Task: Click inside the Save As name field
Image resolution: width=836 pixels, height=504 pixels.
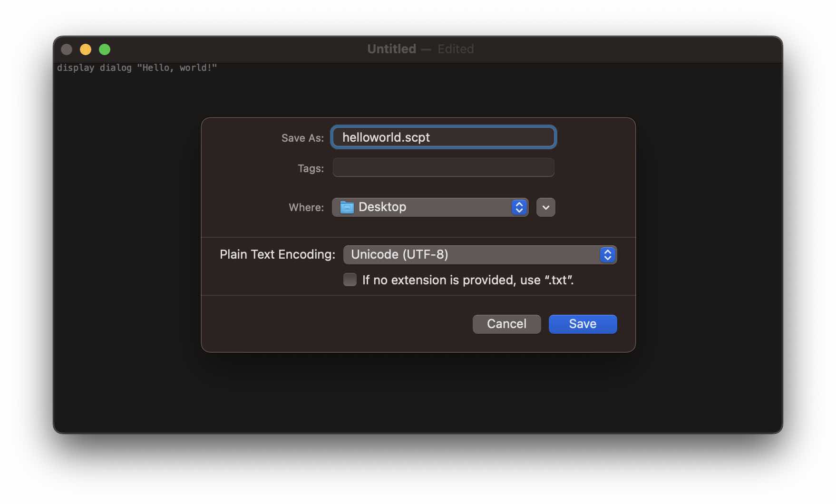Action: 442,137
